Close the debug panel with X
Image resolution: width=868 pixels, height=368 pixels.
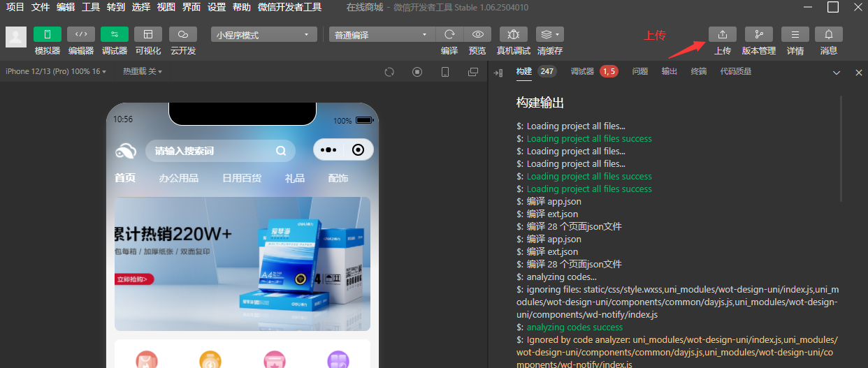[859, 73]
